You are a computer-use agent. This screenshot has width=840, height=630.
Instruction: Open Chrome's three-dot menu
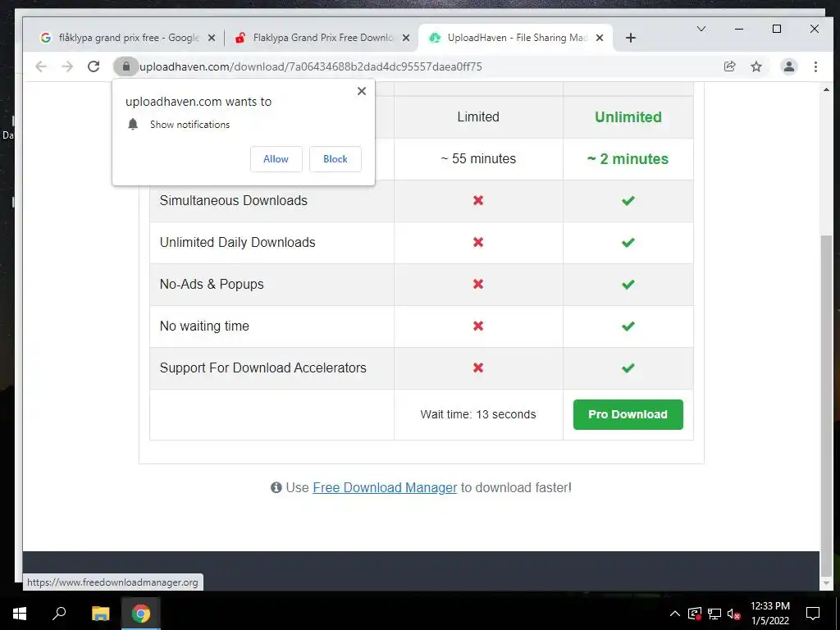click(x=815, y=66)
